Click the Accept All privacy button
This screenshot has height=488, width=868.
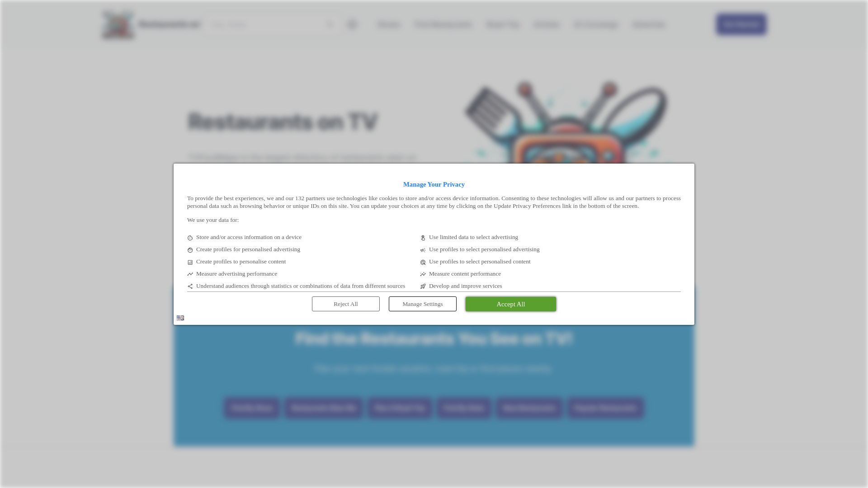510,304
